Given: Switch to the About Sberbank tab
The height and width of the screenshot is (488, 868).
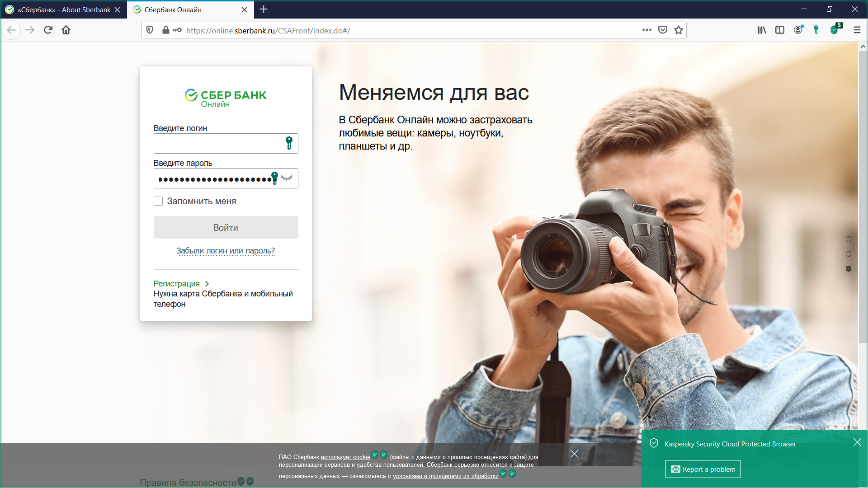Looking at the screenshot, I should [x=63, y=9].
